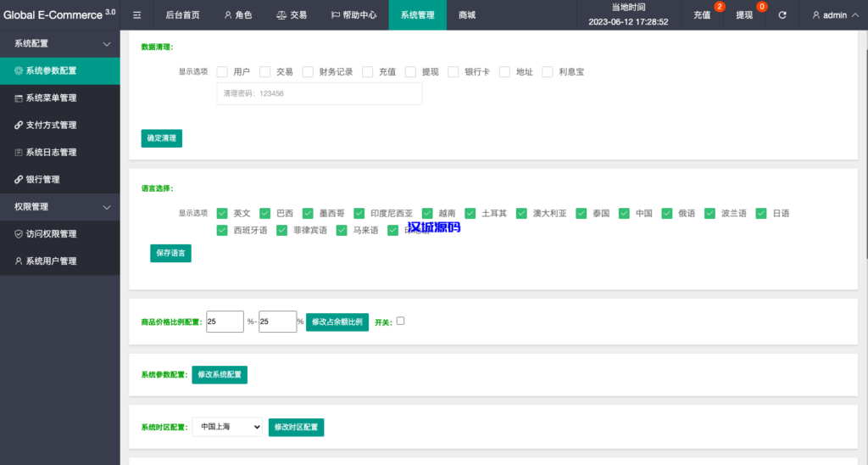Expand the admin account dropdown arrow

[854, 15]
